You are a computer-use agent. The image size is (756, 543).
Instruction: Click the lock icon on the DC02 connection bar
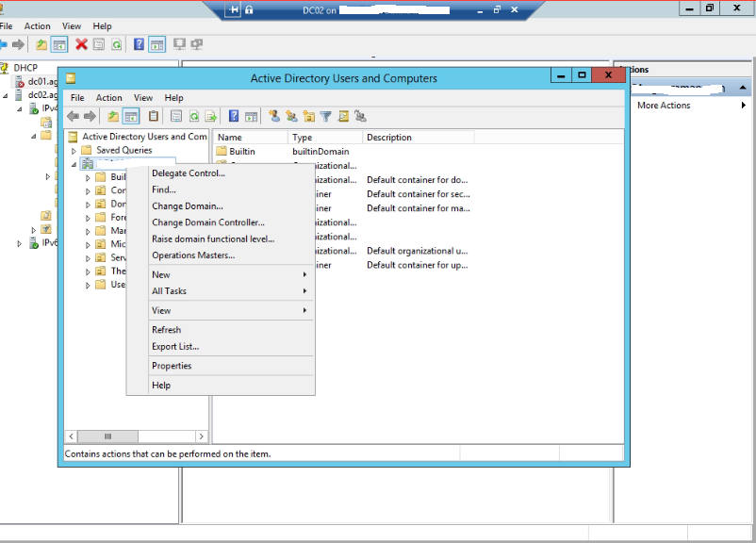(x=249, y=9)
